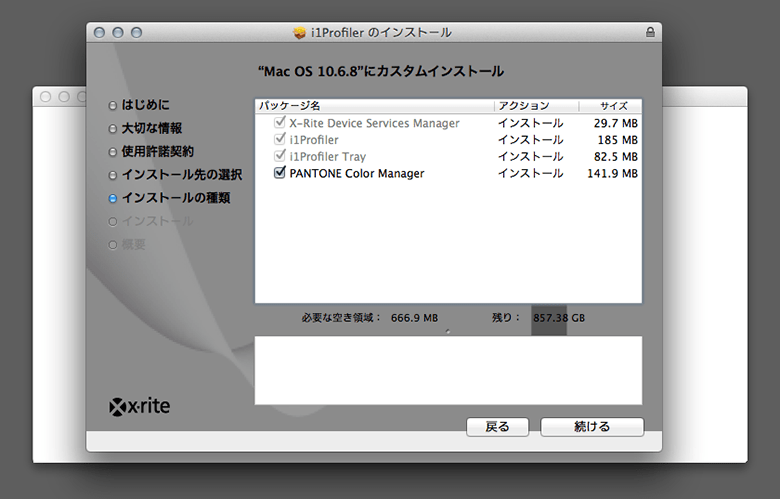Click the i1Profiler package checkbox
The image size is (780, 499).
[280, 139]
